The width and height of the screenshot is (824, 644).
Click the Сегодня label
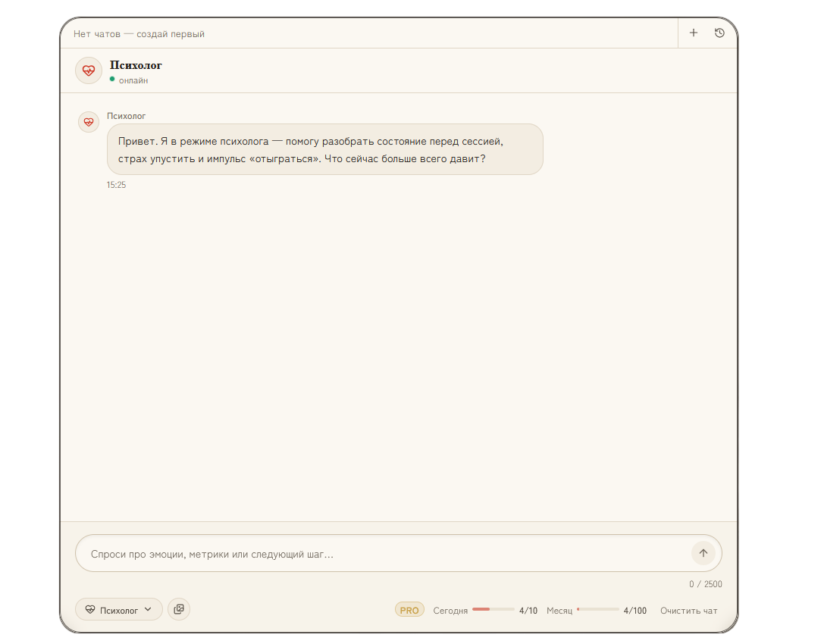[x=450, y=611]
